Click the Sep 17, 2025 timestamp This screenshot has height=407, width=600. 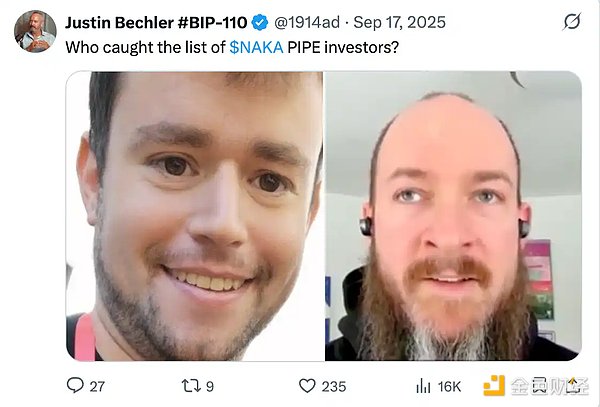pos(399,23)
